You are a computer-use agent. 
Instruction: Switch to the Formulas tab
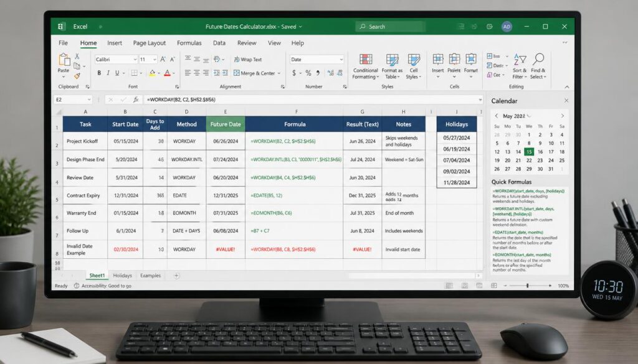tap(189, 43)
